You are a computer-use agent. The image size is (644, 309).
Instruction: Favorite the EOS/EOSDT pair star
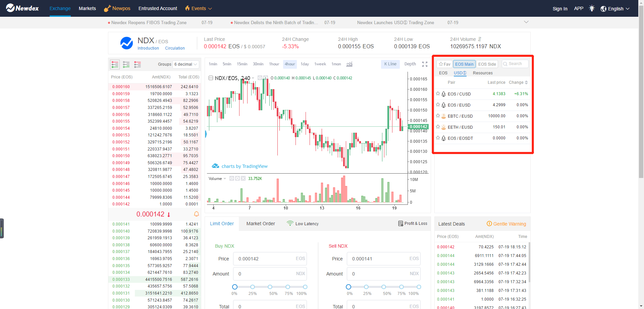click(x=438, y=138)
